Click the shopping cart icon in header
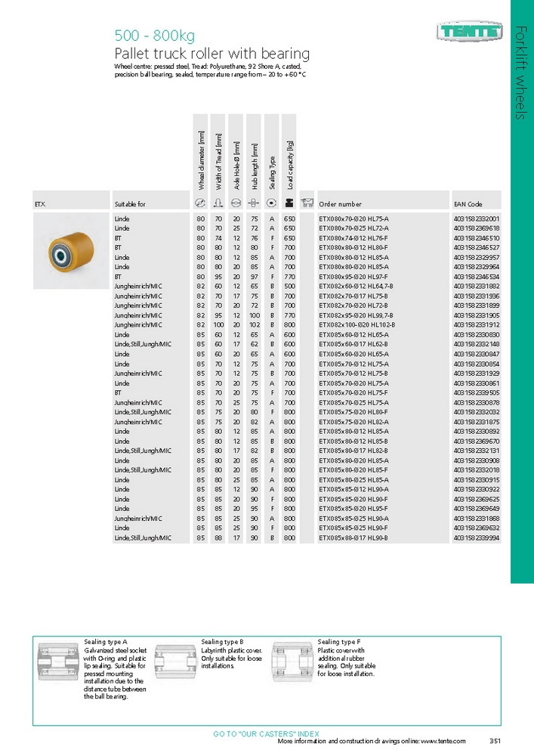The width and height of the screenshot is (534, 756). coord(307,203)
